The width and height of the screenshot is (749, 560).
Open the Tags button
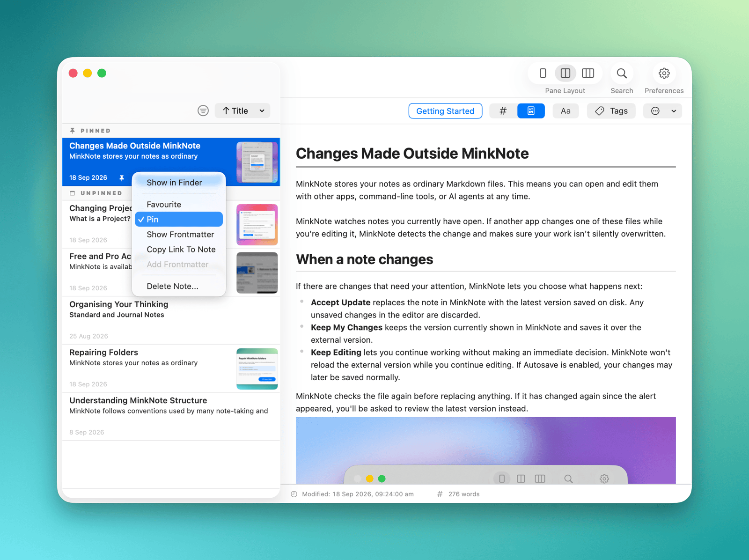tap(611, 111)
